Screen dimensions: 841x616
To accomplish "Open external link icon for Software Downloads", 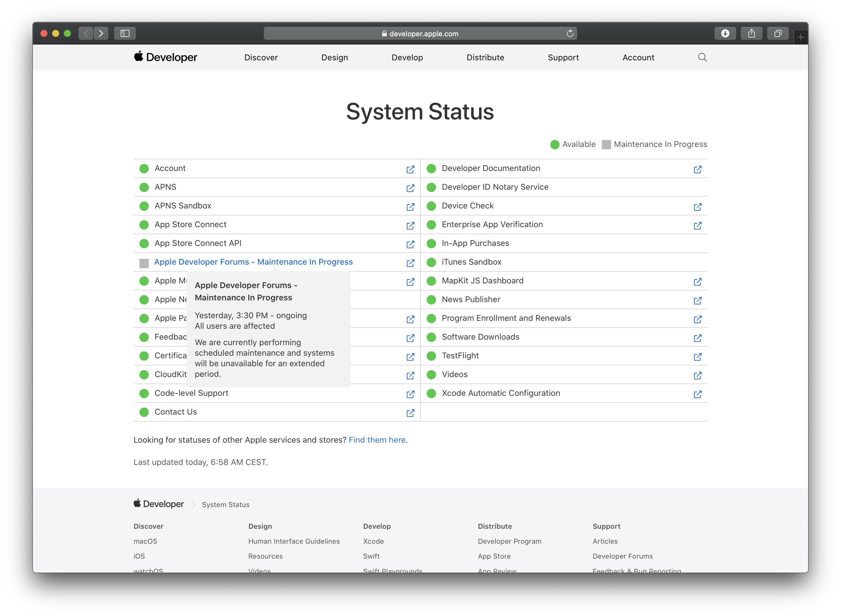I will 698,338.
